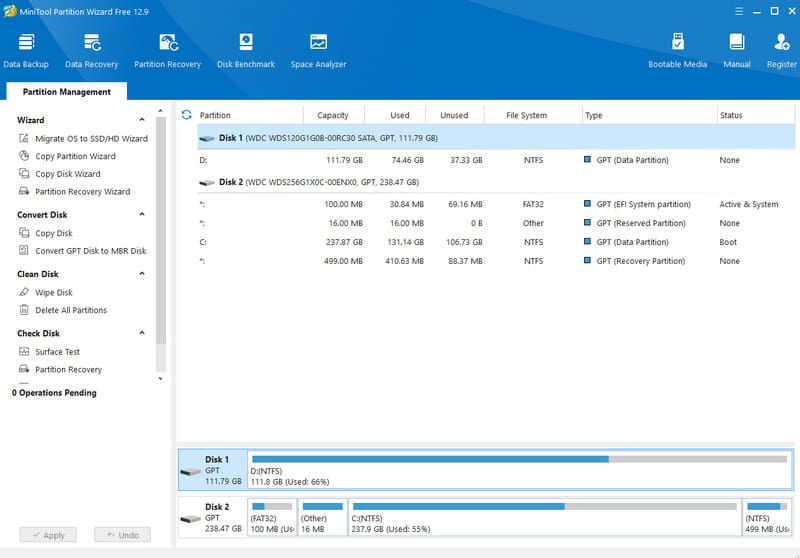This screenshot has height=558, width=800.
Task: Start the Disk Benchmark tool
Action: (246, 50)
